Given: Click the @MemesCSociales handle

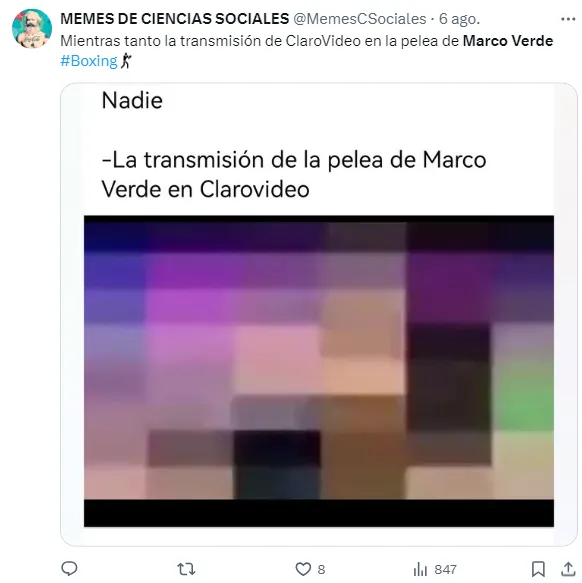Looking at the screenshot, I should click(x=360, y=19).
